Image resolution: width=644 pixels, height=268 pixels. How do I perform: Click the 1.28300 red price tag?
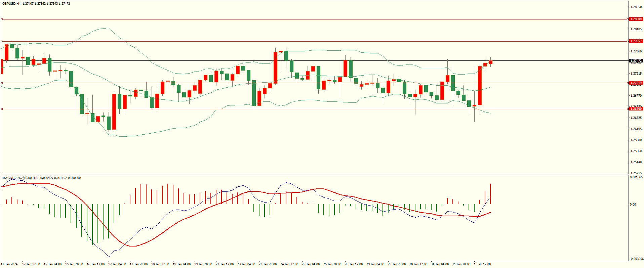click(636, 19)
